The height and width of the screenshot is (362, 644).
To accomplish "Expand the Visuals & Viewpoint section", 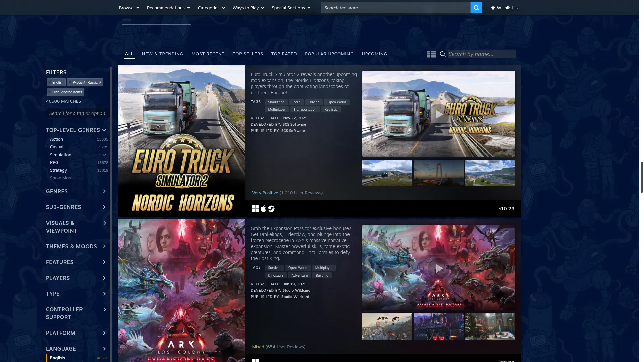I will click(76, 227).
